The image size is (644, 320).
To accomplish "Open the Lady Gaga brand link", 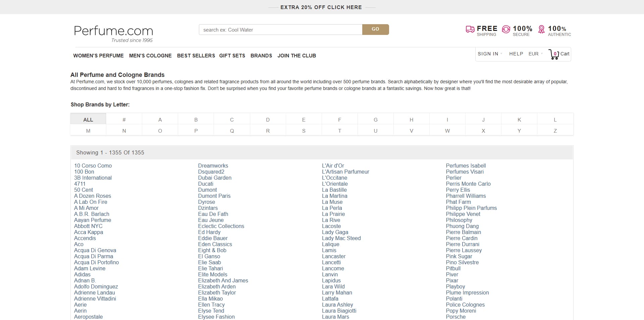I will tap(335, 232).
